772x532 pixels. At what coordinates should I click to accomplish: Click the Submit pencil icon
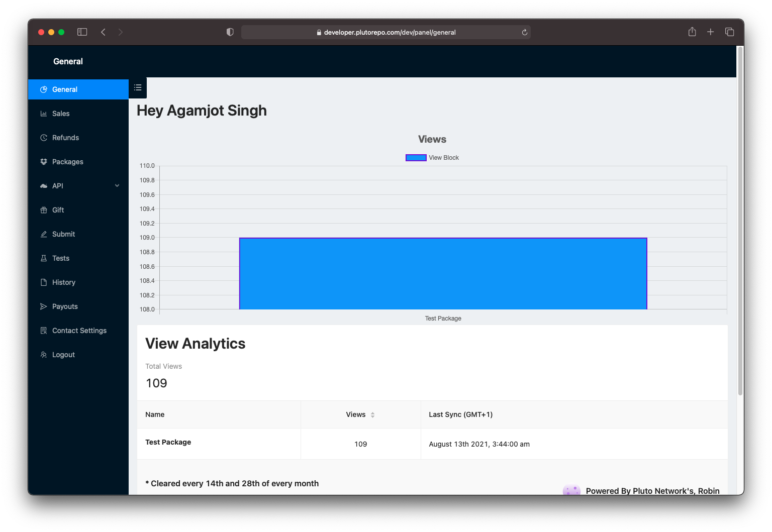(x=44, y=234)
